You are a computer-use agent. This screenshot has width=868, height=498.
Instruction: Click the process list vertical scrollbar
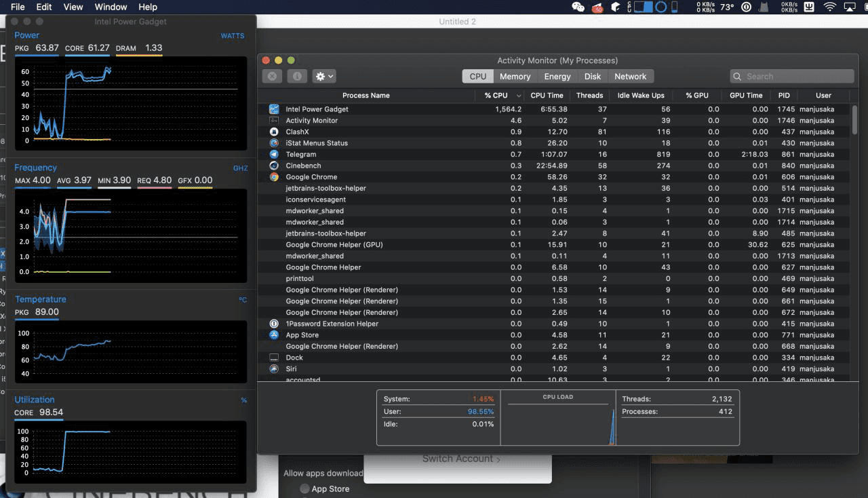pos(854,120)
